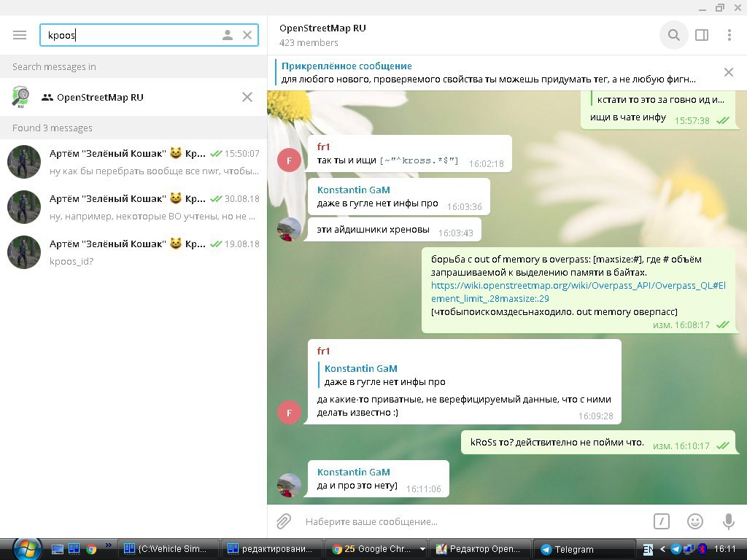Viewport: 747px width, 560px height.
Task: Click fr1 avatar beside the 16:02:18 message
Action: [x=289, y=160]
